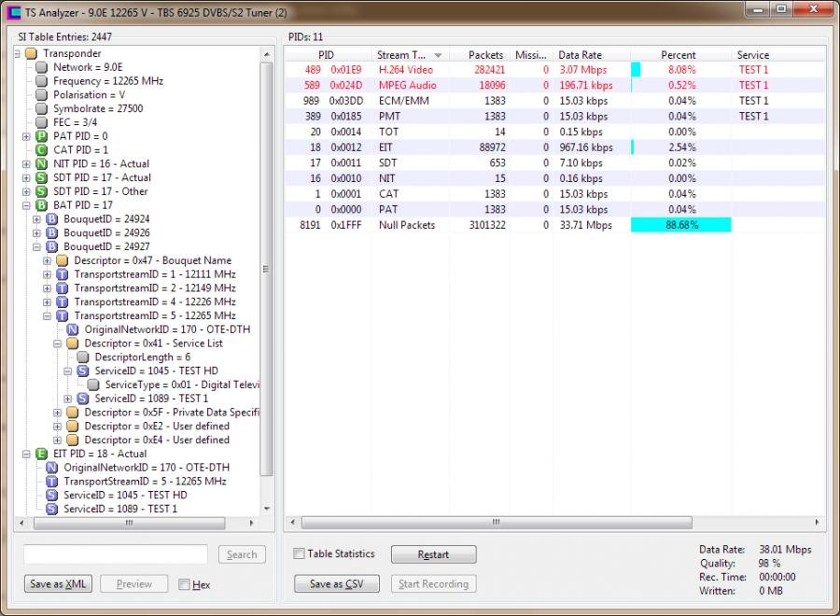Collapse the BAT PID = 17 node
The width and height of the screenshot is (840, 616).
coord(26,205)
